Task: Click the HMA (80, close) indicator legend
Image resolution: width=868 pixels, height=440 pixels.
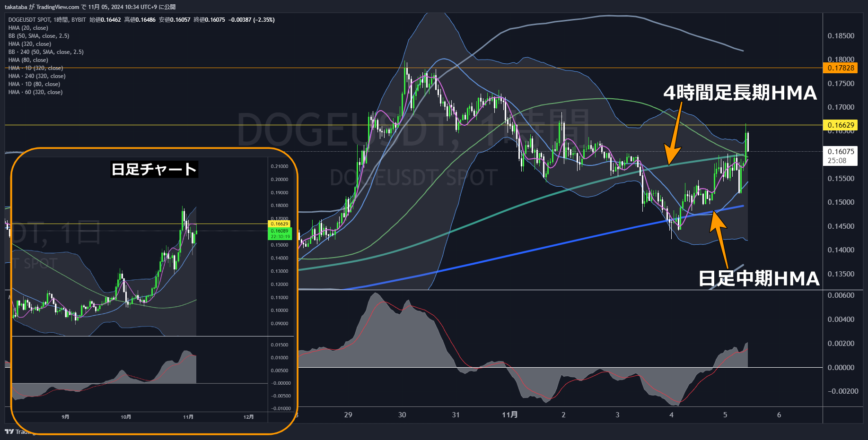Action: (x=28, y=60)
